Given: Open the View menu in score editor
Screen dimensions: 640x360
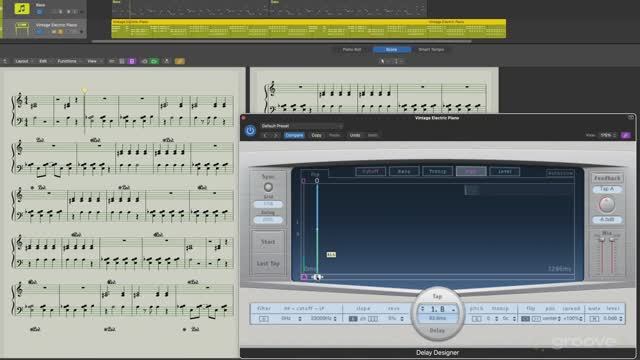Looking at the screenshot, I should point(93,61).
